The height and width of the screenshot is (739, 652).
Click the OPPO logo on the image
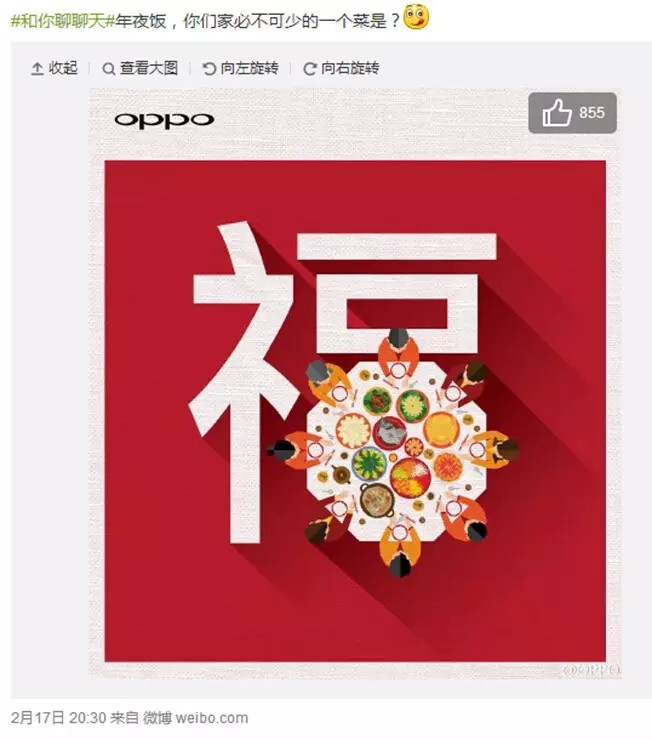(164, 120)
